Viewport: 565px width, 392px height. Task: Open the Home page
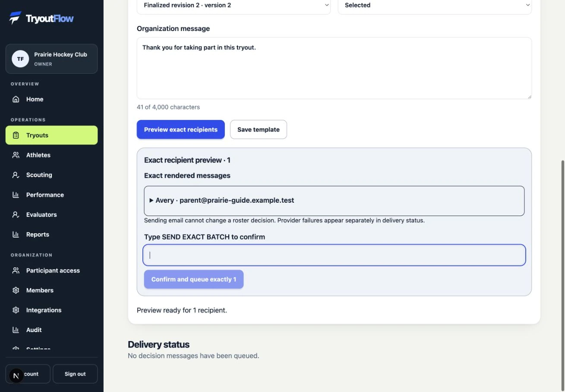[x=51, y=99]
